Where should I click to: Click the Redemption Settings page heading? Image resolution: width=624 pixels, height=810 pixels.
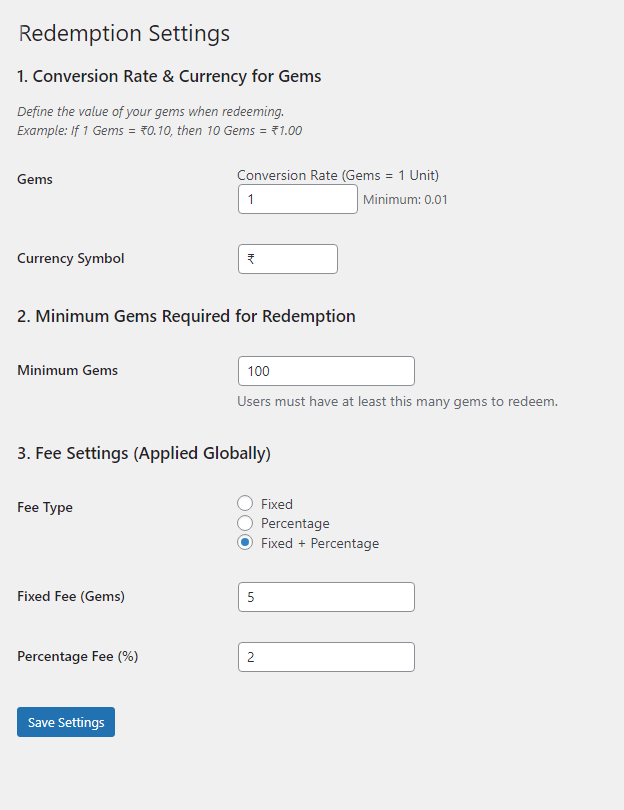pyautogui.click(x=124, y=34)
